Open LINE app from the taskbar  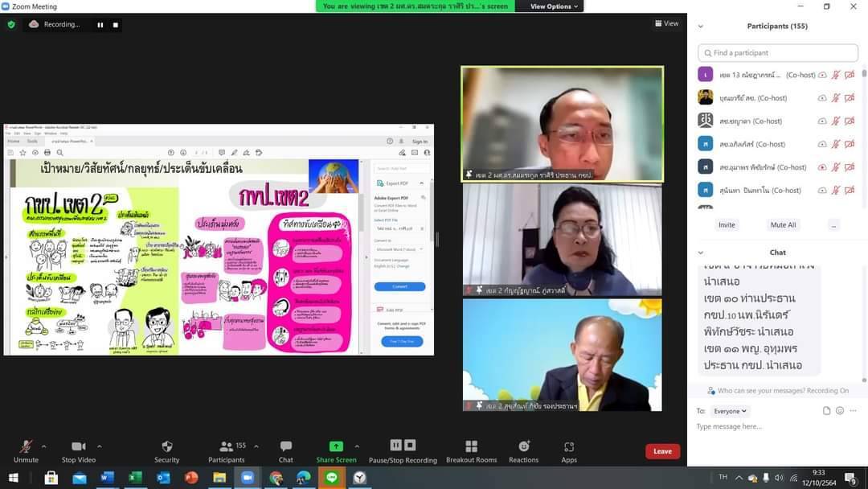[x=331, y=478]
